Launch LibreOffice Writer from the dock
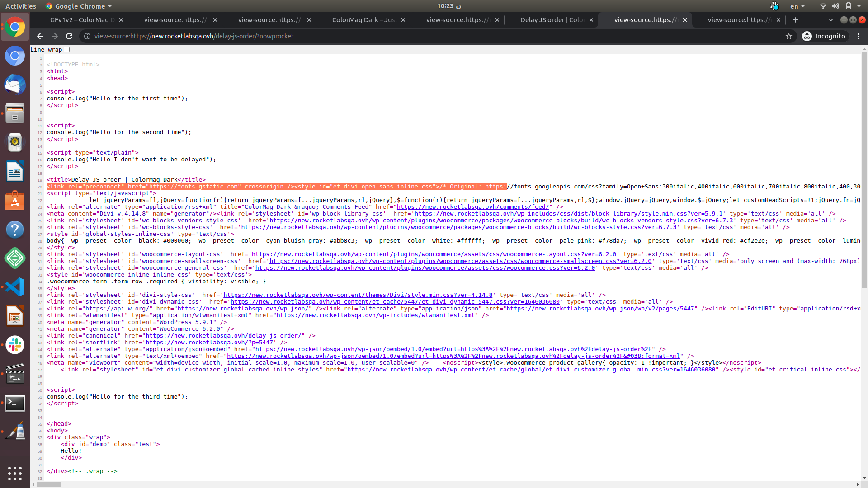 pyautogui.click(x=15, y=171)
